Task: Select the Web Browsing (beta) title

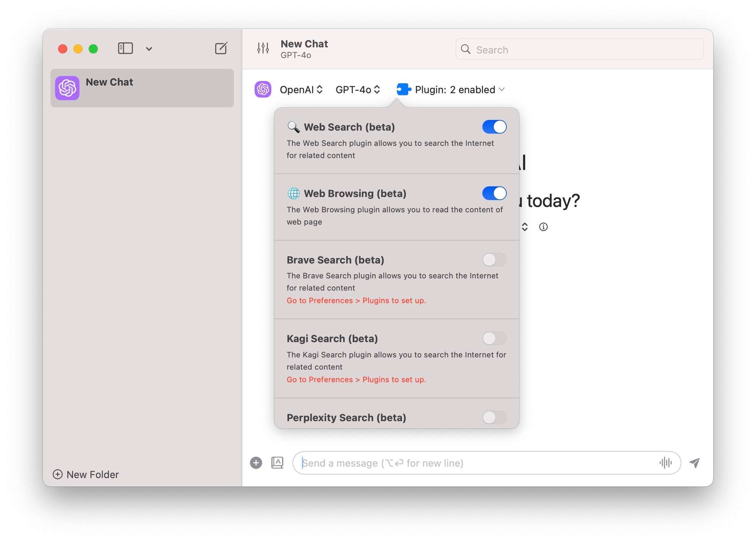Action: [355, 194]
